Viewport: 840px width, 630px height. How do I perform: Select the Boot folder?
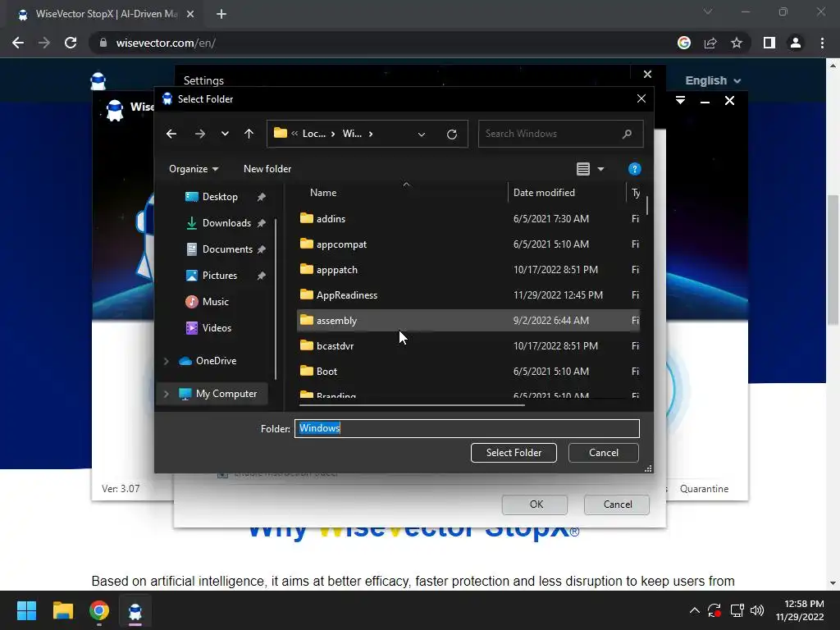click(x=468, y=372)
